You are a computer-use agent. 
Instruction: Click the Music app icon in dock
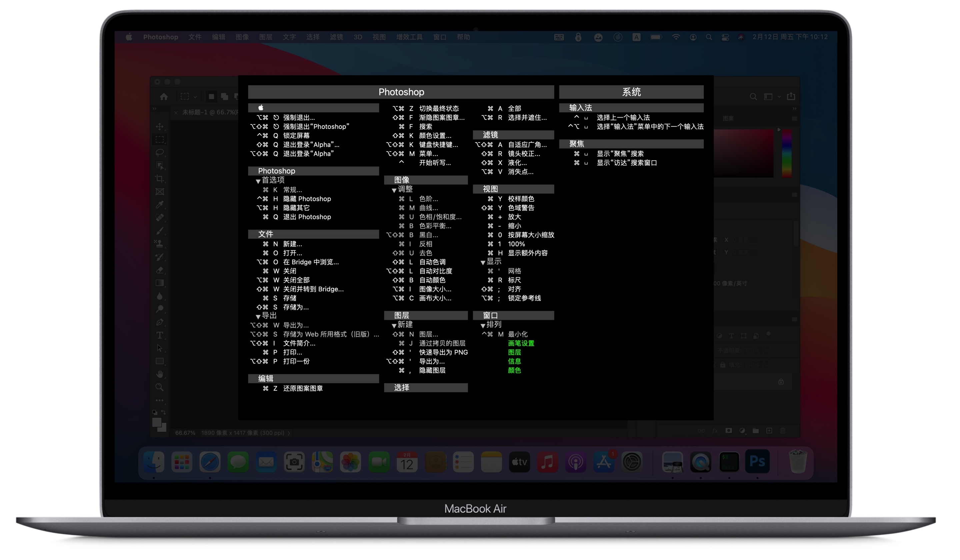[547, 461]
